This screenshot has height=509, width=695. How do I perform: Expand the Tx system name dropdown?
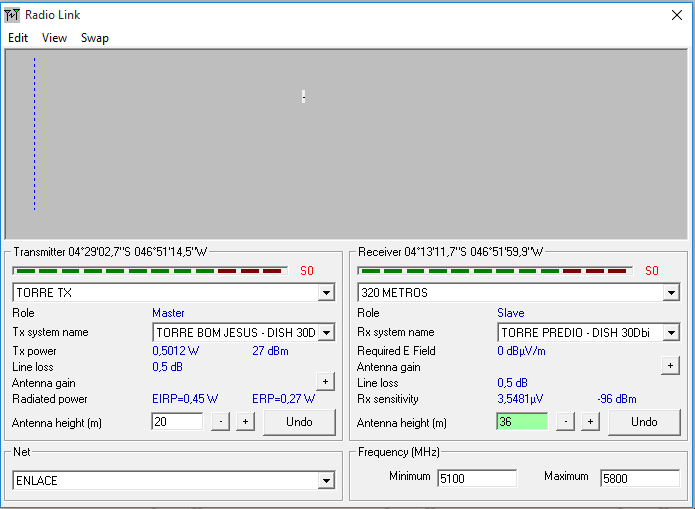(326, 333)
